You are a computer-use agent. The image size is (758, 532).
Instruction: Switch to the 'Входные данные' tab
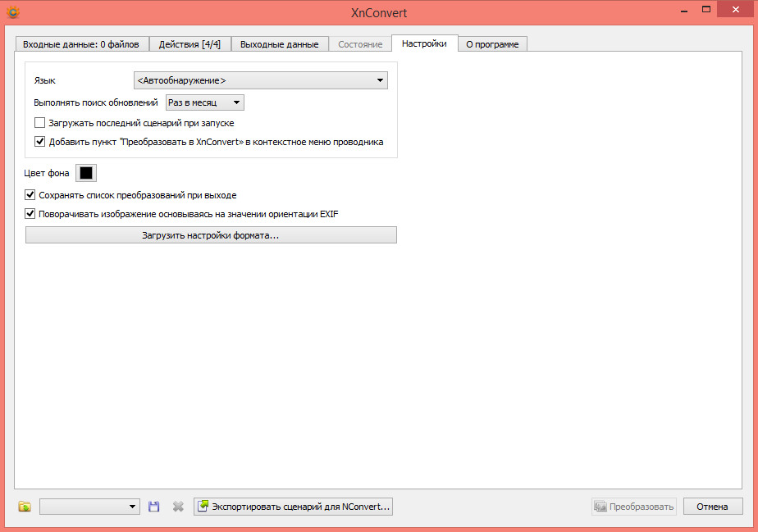click(80, 43)
